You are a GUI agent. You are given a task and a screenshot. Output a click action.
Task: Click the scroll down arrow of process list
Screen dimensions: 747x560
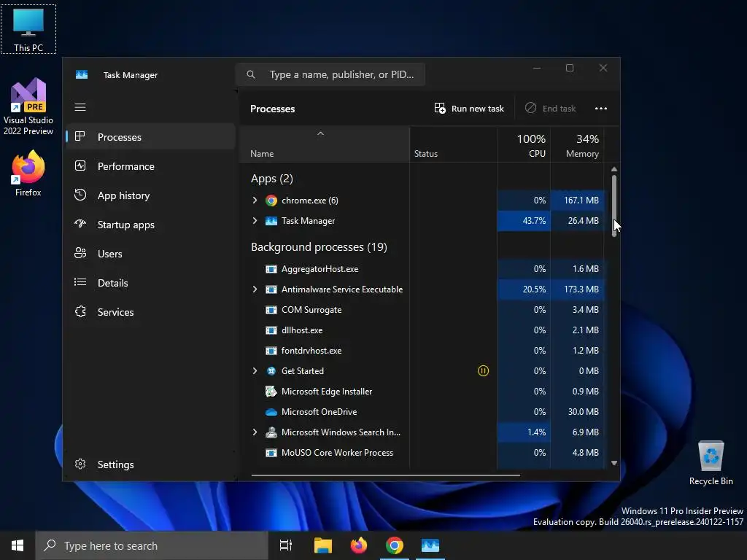614,463
